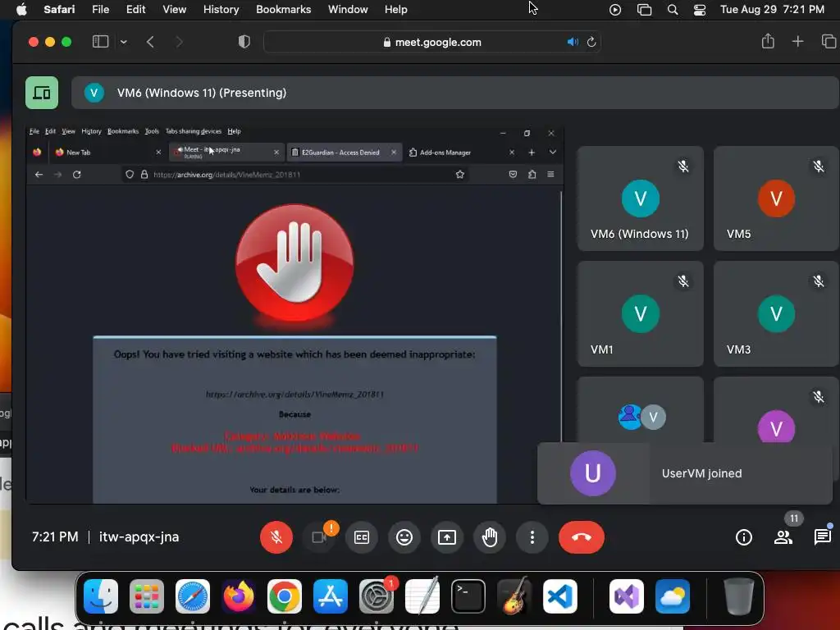
Task: Open the Window menu
Action: pos(348,9)
